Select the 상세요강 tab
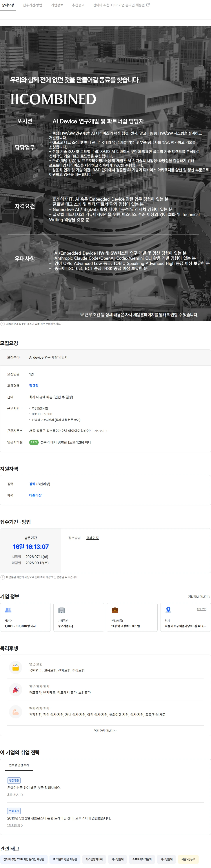 [x=8, y=5]
